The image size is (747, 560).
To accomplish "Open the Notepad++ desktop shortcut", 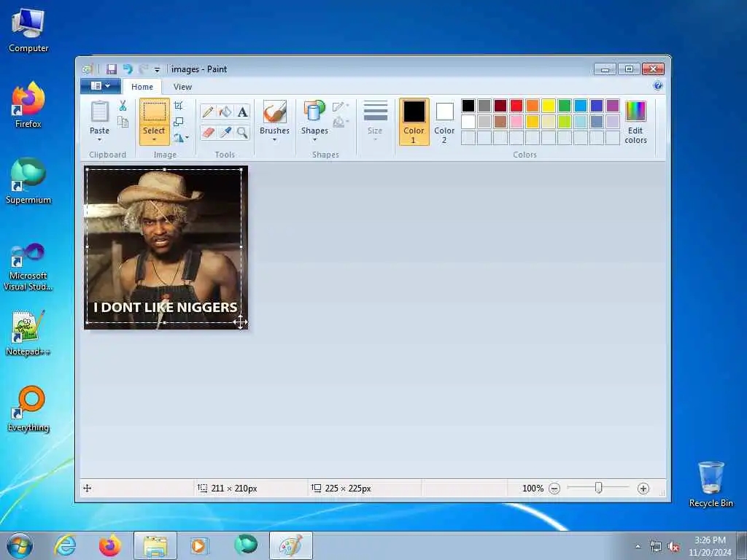I will [28, 333].
